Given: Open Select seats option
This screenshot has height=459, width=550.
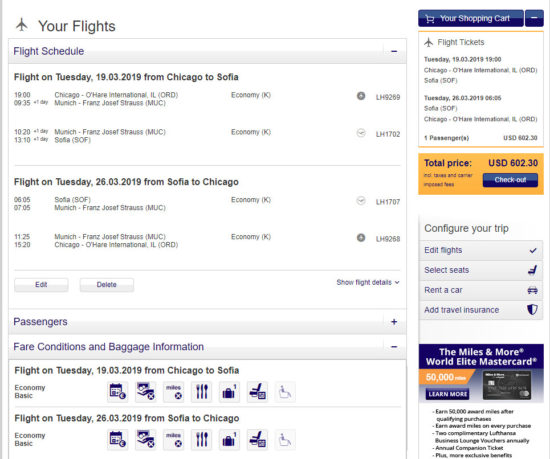Looking at the screenshot, I should click(481, 270).
